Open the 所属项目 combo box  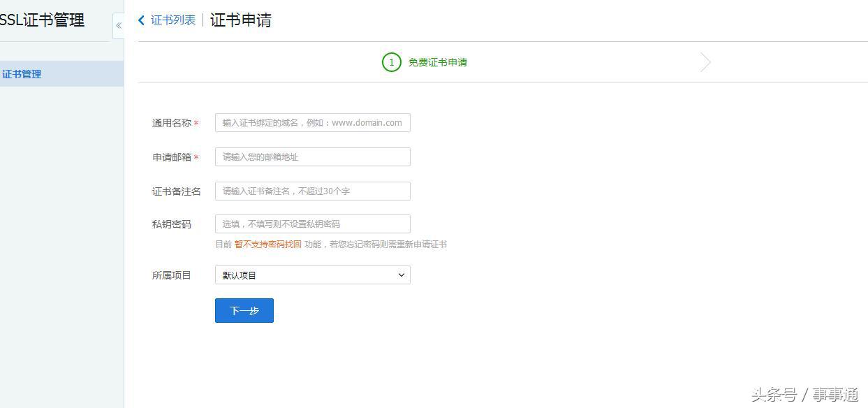(312, 275)
